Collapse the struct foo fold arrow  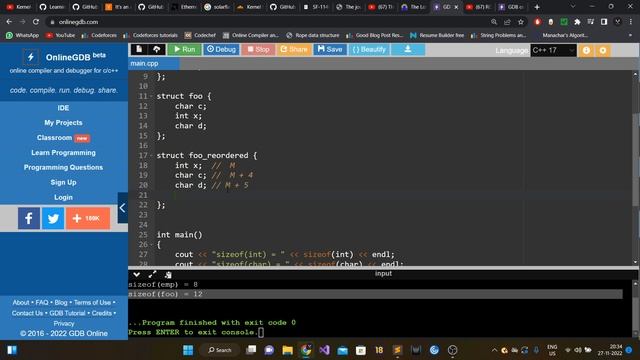pos(151,96)
